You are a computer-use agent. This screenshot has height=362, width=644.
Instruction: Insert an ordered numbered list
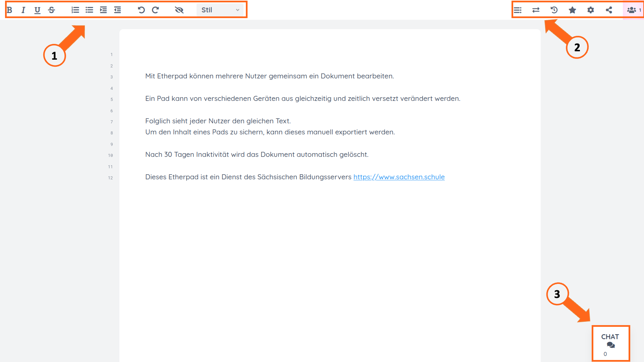click(75, 10)
